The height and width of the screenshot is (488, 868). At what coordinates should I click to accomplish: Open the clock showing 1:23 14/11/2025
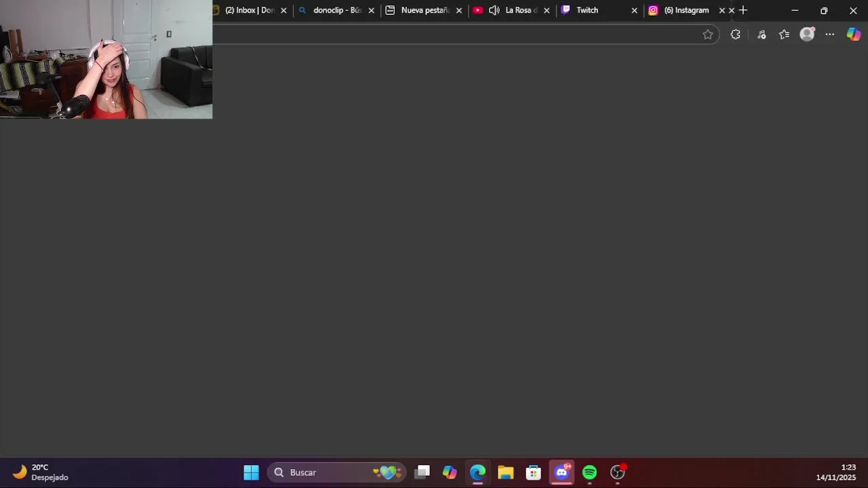tap(836, 472)
